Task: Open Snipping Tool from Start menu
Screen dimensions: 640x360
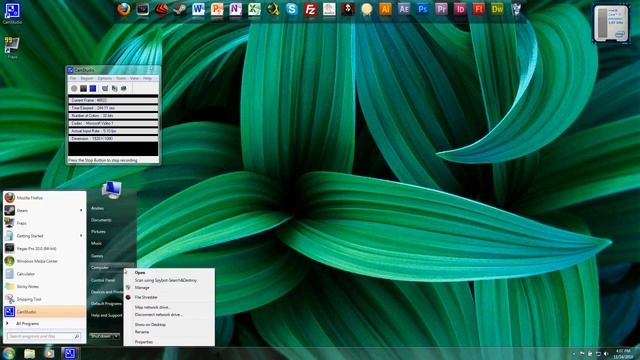Action: tap(44, 299)
